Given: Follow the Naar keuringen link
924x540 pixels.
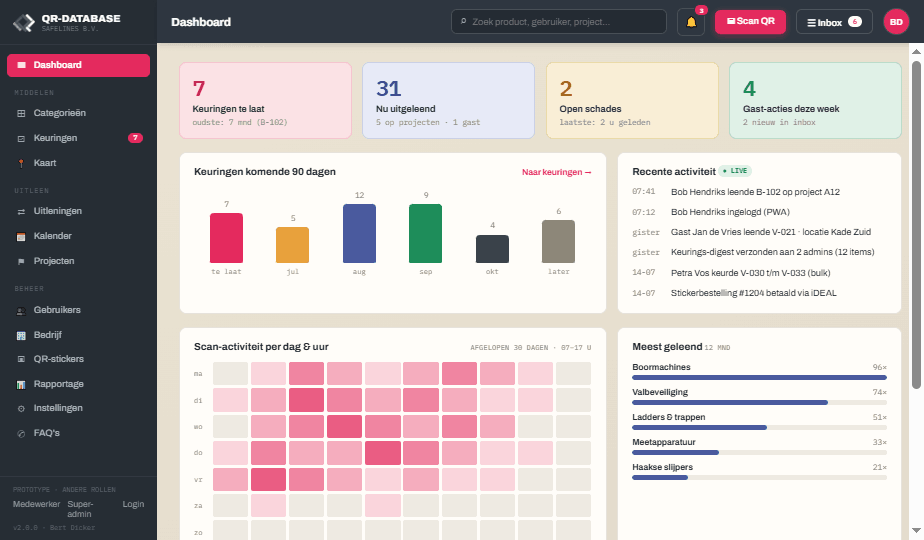Looking at the screenshot, I should (556, 172).
